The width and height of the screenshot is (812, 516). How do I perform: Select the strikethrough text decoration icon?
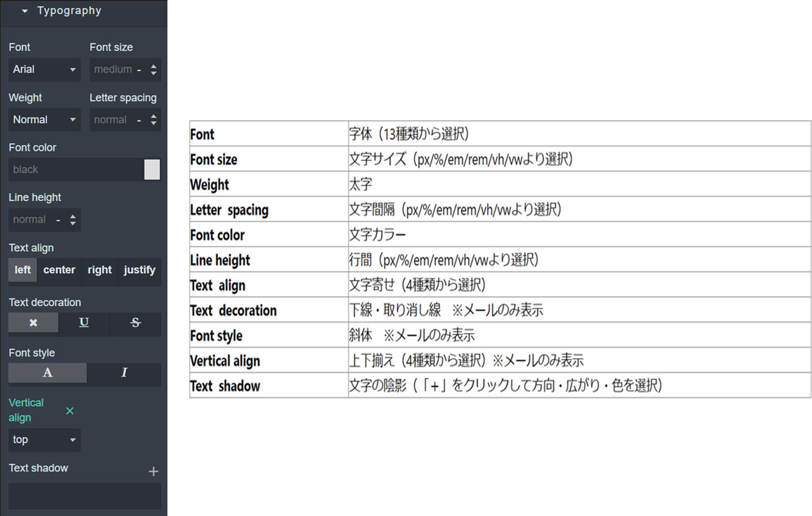[135, 323]
